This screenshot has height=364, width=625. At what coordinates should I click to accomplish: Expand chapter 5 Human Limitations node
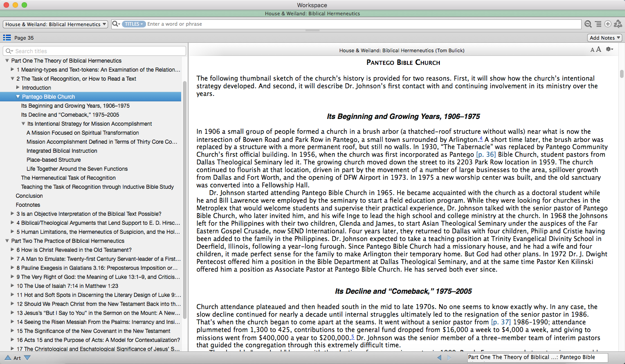point(13,232)
